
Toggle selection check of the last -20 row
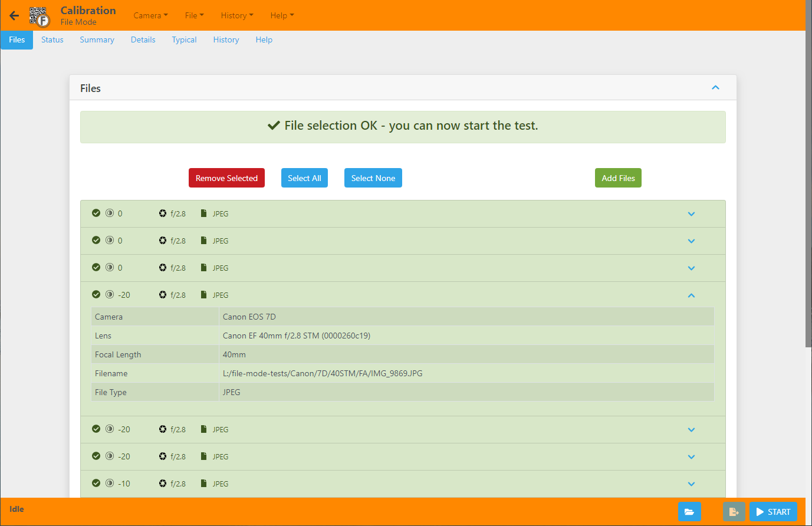click(x=96, y=456)
